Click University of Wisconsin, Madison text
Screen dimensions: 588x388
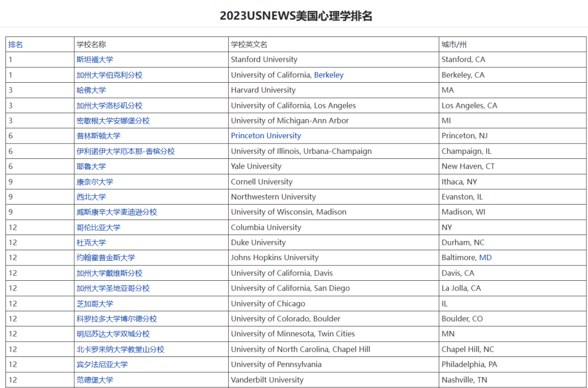coord(289,212)
